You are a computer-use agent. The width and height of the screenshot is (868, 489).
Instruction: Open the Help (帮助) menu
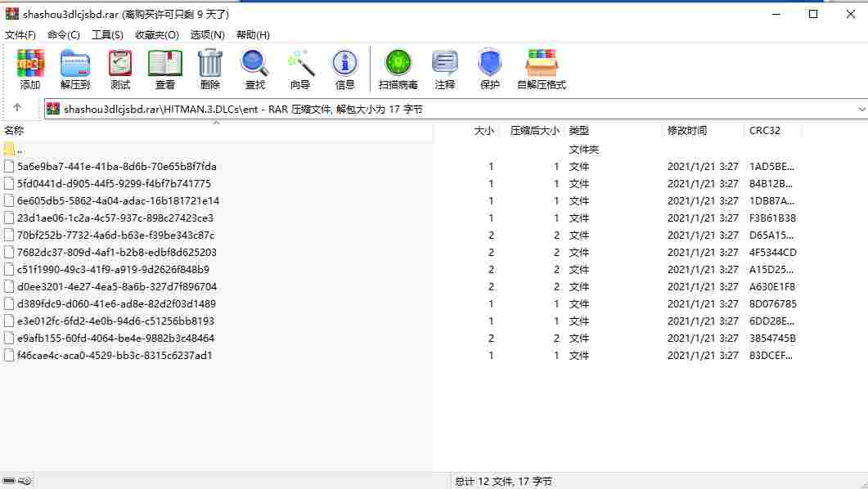click(253, 35)
